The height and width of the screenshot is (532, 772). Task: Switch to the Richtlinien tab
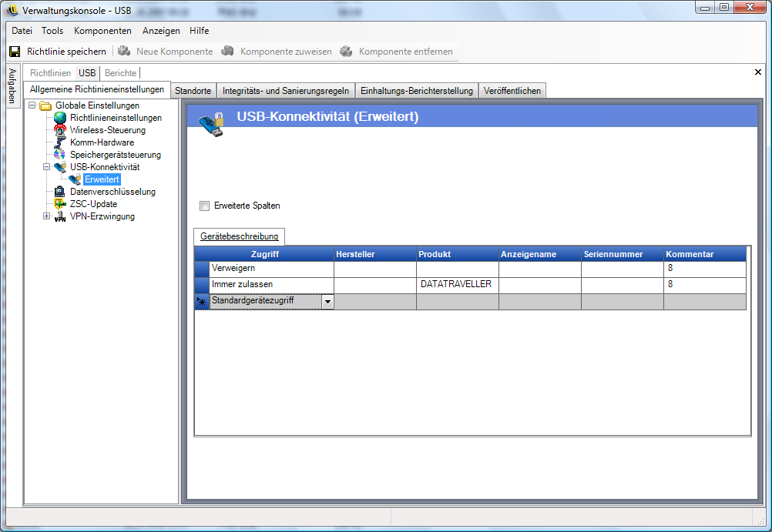click(50, 73)
